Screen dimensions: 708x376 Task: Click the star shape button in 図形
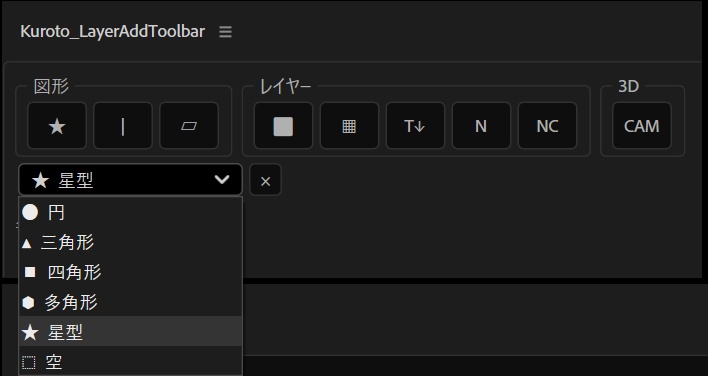click(57, 126)
